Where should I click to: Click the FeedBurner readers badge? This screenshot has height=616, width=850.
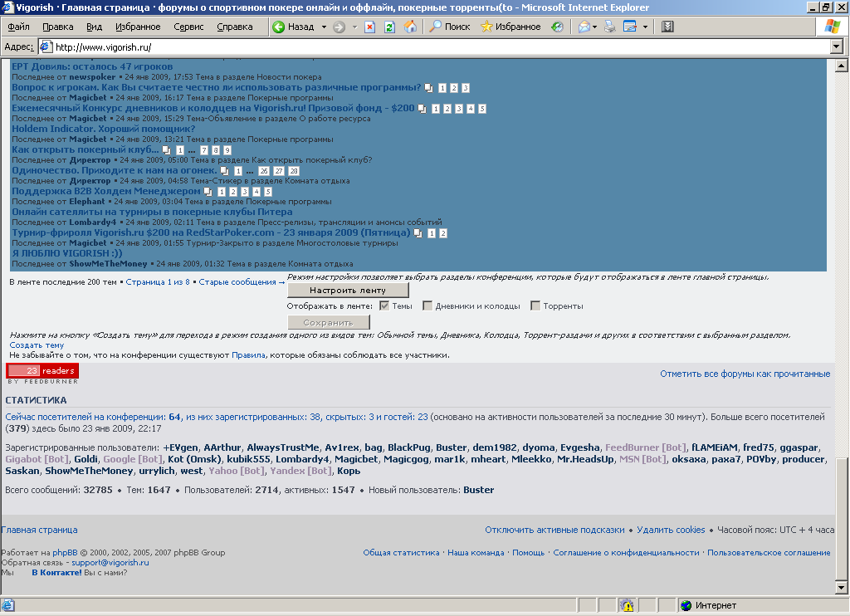(x=42, y=371)
